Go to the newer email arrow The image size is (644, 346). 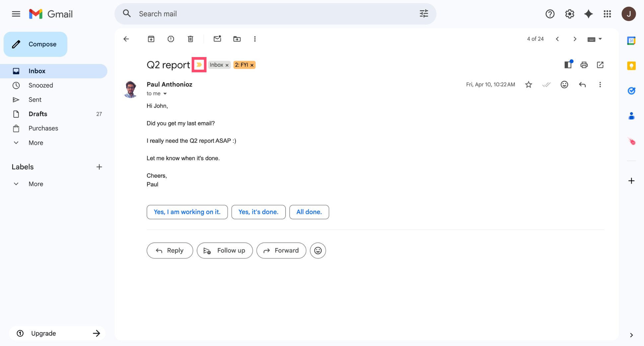tap(557, 39)
